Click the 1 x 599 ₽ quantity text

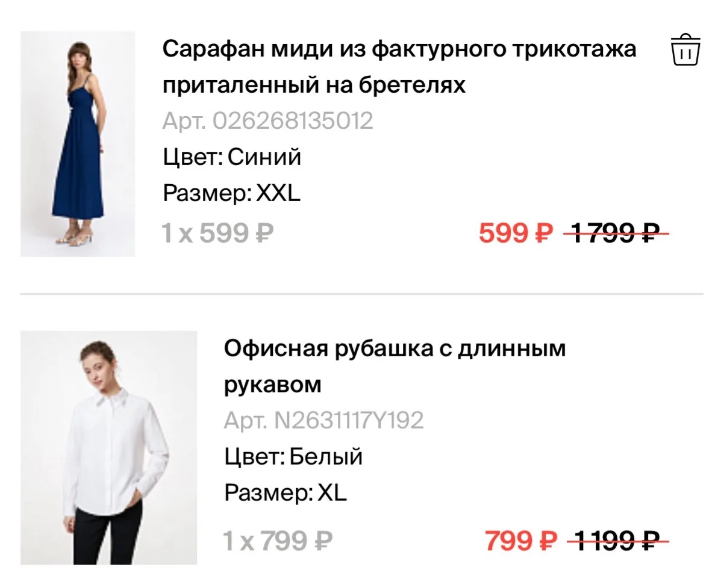pos(218,233)
